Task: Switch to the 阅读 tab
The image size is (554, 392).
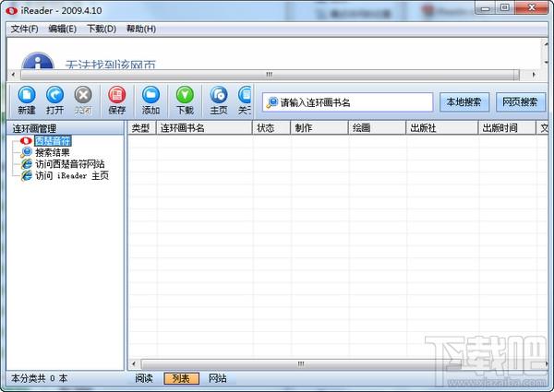Action: [144, 378]
